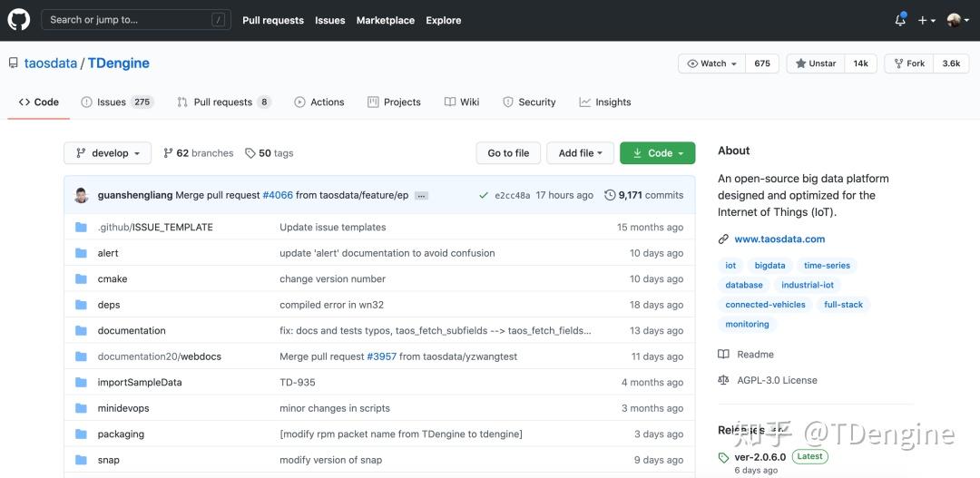Click the green checkmark commit status
Image resolution: width=980 pixels, height=478 pixels.
point(483,195)
